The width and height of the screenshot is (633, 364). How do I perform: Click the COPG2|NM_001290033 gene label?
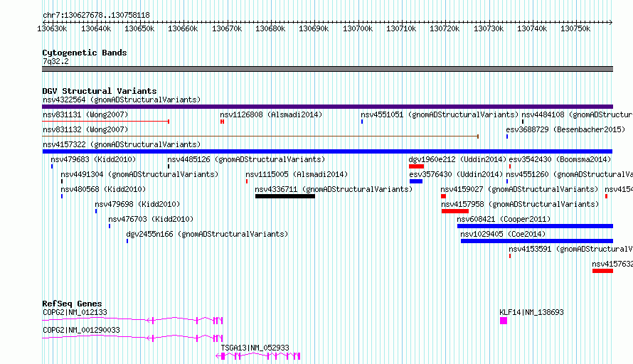81,330
